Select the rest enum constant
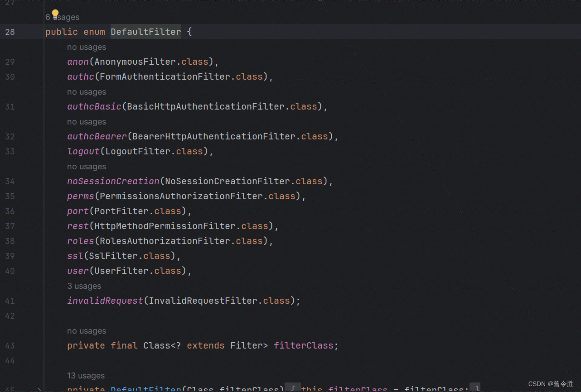This screenshot has height=392, width=581. click(78, 226)
